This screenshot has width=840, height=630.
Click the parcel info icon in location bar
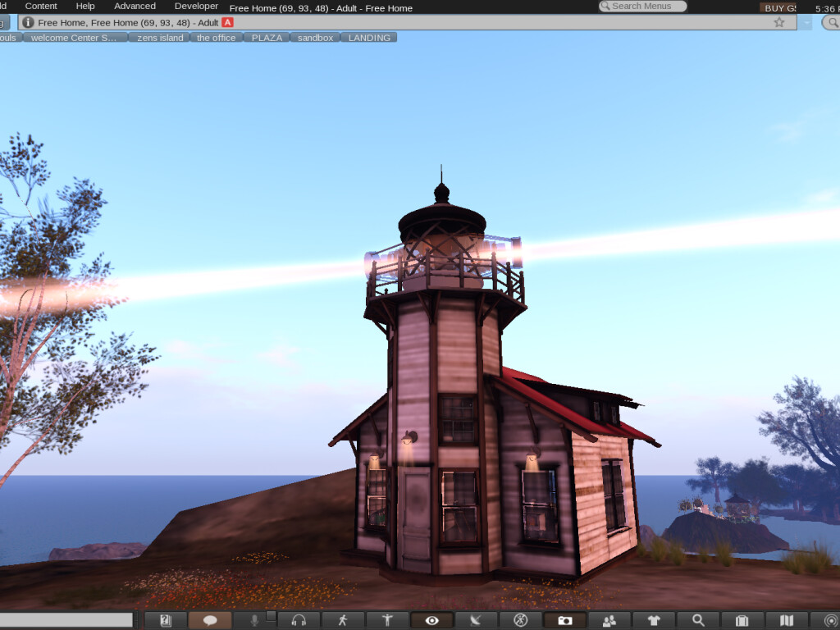click(28, 22)
